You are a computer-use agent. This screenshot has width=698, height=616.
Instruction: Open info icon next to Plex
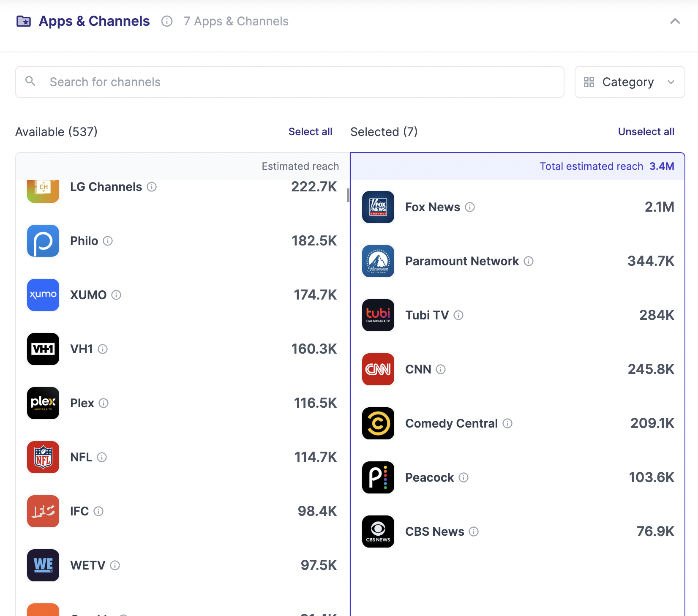click(104, 403)
